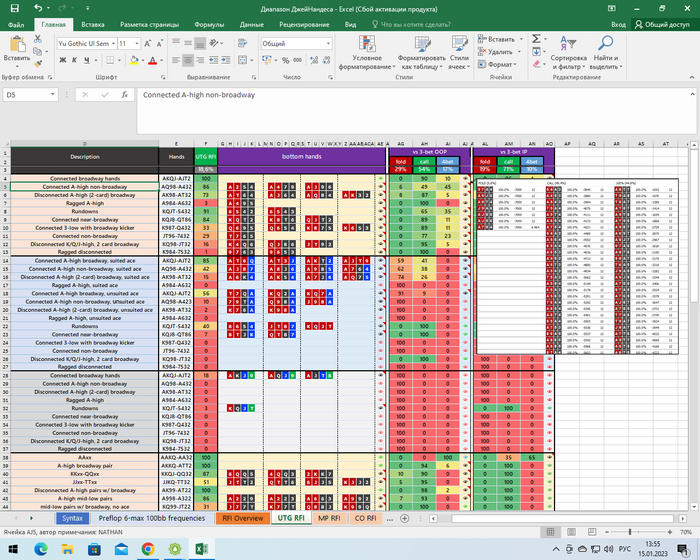Apply the thousands separator 000 format
Image resolution: width=700 pixels, height=560 pixels.
297,60
